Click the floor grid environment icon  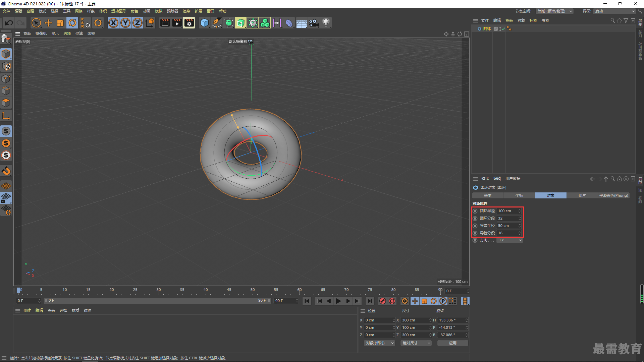coord(302,23)
